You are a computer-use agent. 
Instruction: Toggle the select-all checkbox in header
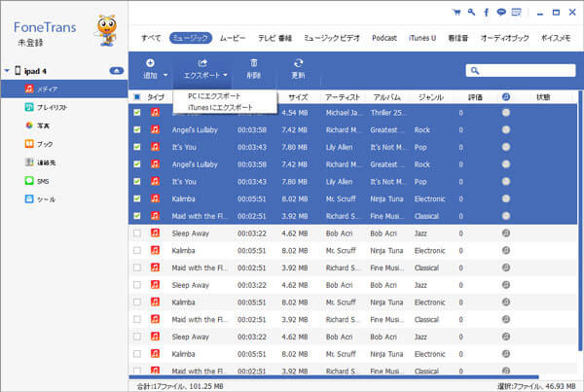coord(137,97)
